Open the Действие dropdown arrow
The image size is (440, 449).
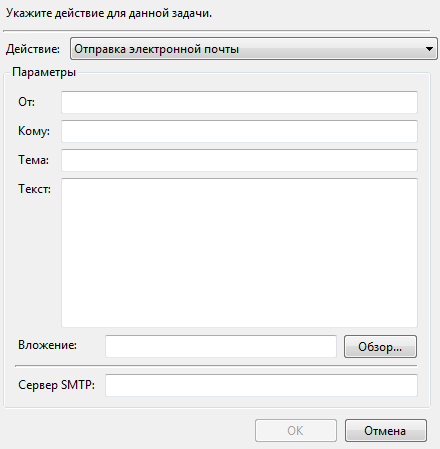[429, 49]
